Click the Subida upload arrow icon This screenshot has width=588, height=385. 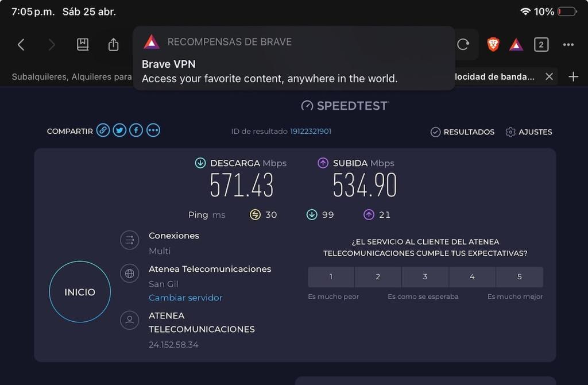click(x=323, y=163)
